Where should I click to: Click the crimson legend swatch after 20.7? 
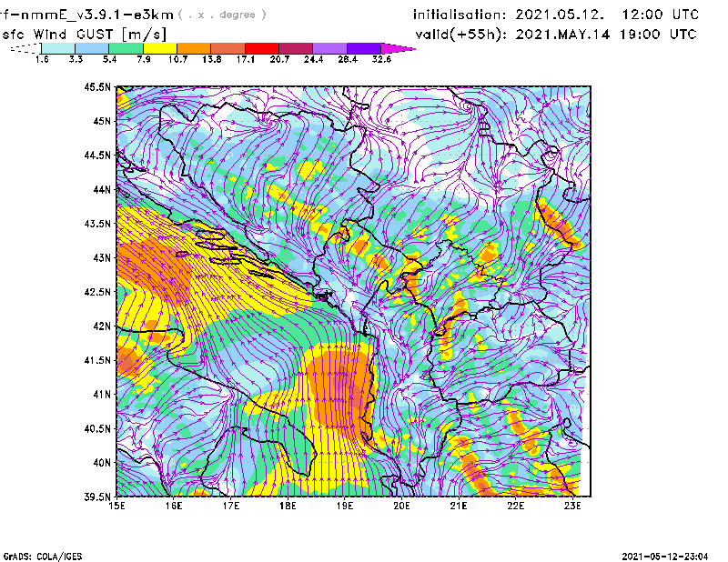pyautogui.click(x=296, y=48)
